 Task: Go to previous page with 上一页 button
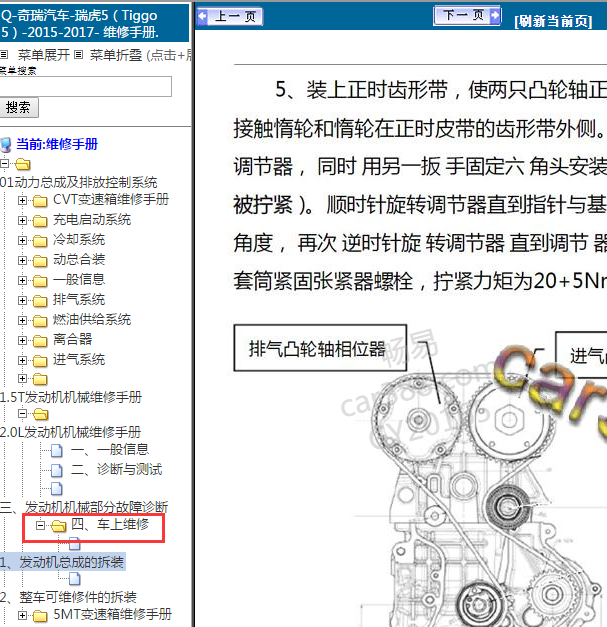pos(230,16)
